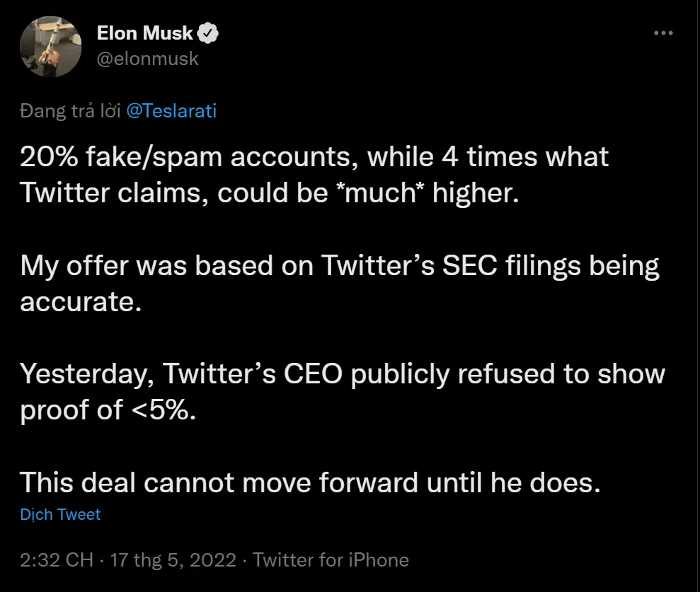Click the @elonmusk handle
Viewport: 700px width, 592px height.
(x=148, y=59)
